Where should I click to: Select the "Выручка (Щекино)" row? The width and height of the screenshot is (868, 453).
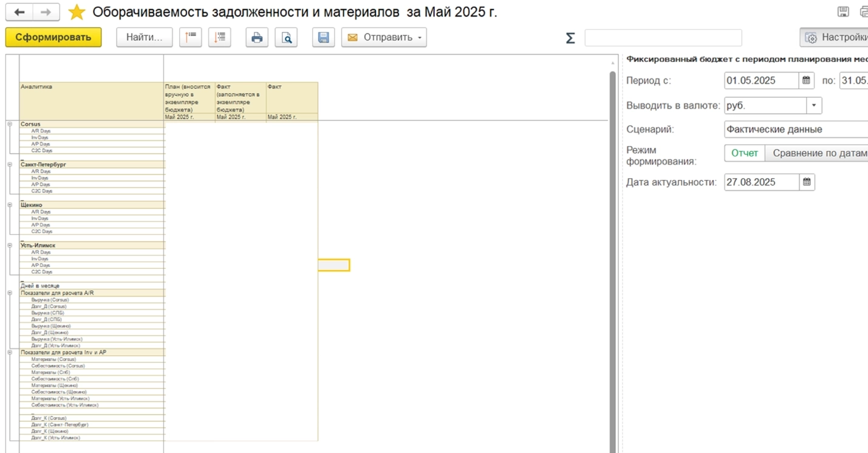(x=92, y=326)
